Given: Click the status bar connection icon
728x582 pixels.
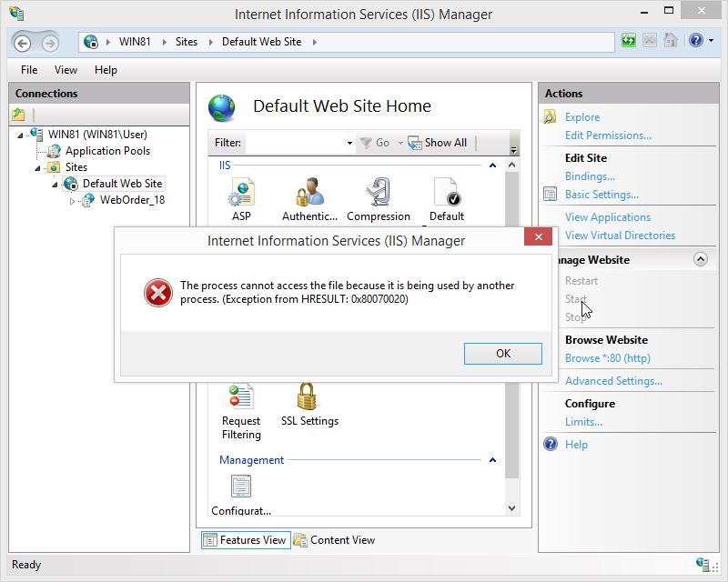Looking at the screenshot, I should [x=703, y=565].
